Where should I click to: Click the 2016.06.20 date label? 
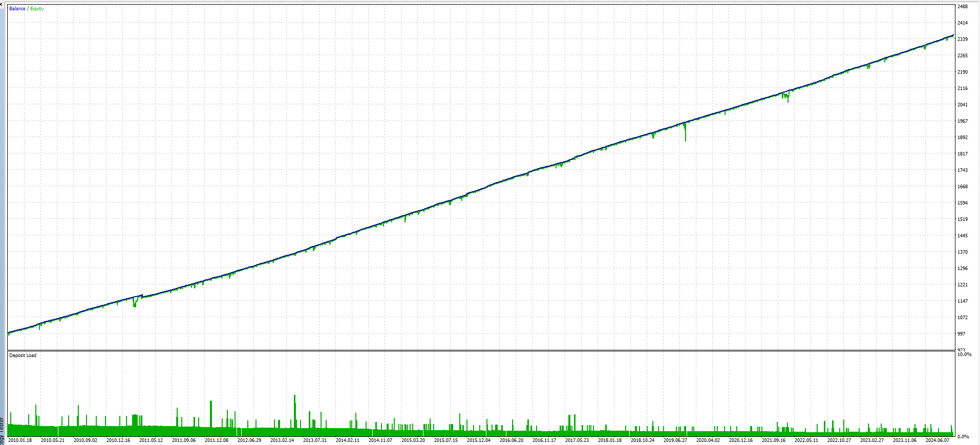click(x=512, y=440)
